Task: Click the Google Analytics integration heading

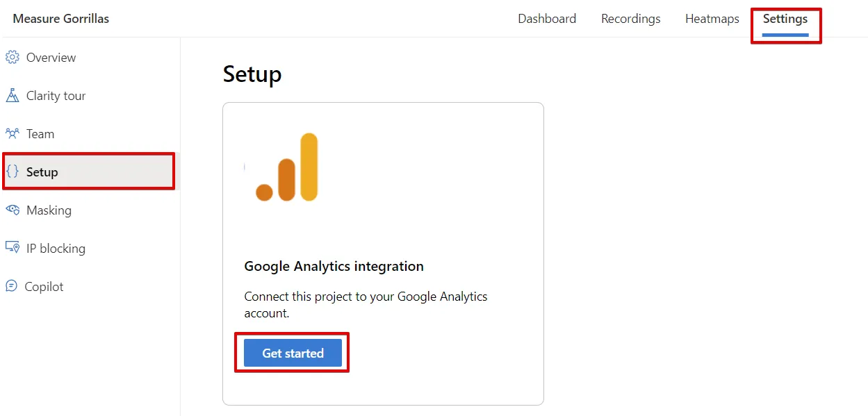Action: point(334,266)
